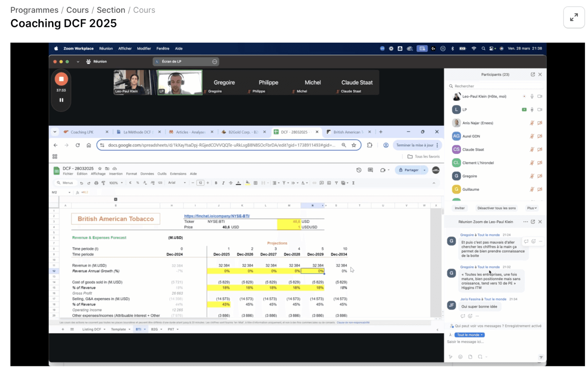Click the insert chart icon in toolbar
This screenshot has width=588, height=374.
(329, 183)
